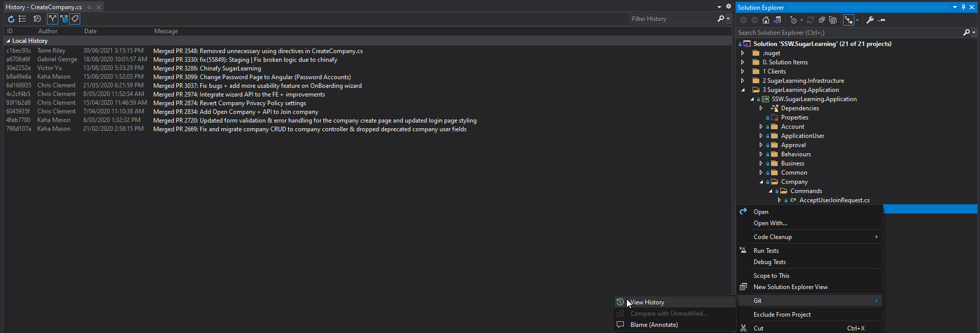Click the history clock icon with lines
980x333 pixels.
point(37,19)
